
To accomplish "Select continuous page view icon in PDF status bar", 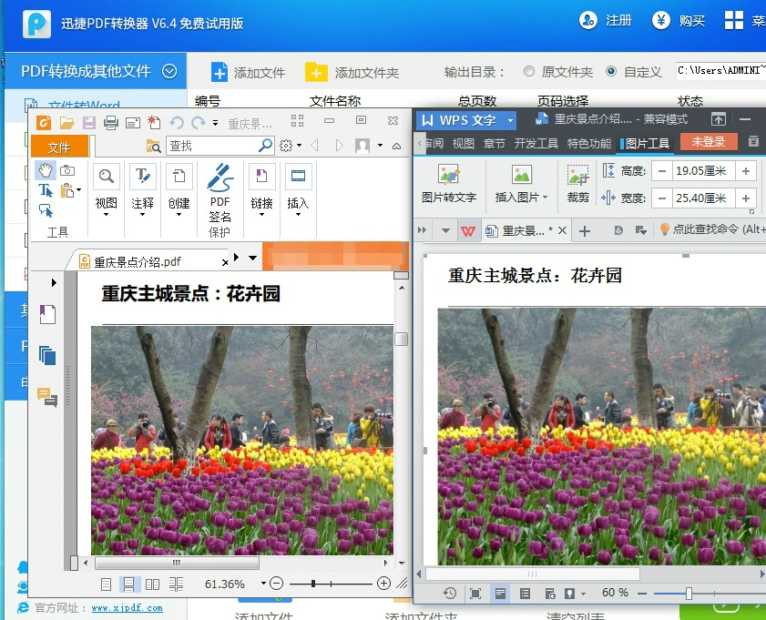I will pos(128,584).
